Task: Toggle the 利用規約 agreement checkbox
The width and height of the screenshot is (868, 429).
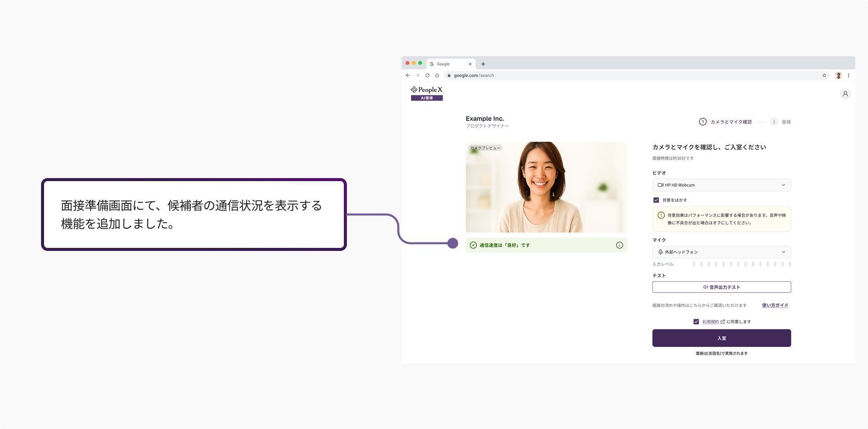Action: pyautogui.click(x=696, y=322)
